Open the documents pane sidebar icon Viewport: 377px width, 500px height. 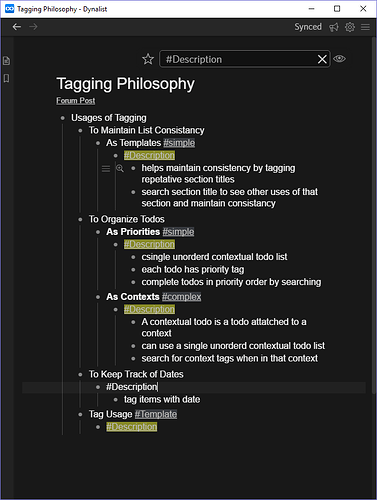(x=6, y=61)
